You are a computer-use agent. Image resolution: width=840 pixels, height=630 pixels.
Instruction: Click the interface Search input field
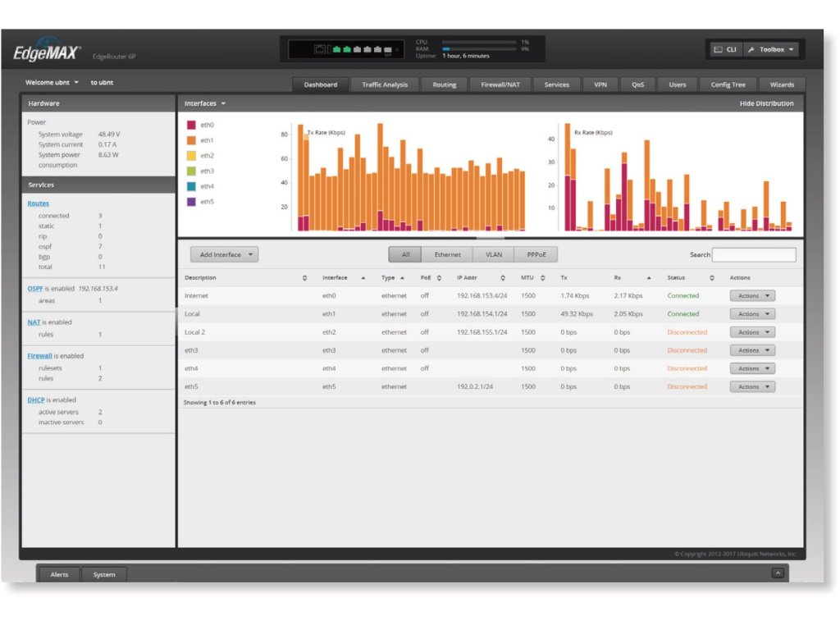[x=754, y=255]
